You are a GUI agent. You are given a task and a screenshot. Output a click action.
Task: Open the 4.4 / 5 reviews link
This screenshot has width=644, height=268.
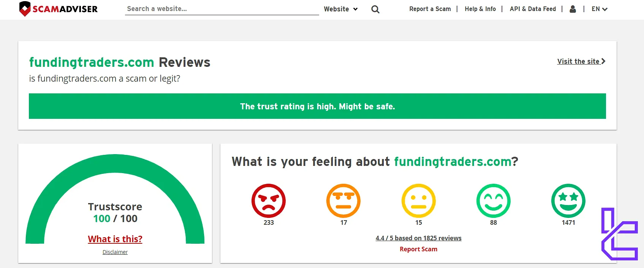point(418,238)
